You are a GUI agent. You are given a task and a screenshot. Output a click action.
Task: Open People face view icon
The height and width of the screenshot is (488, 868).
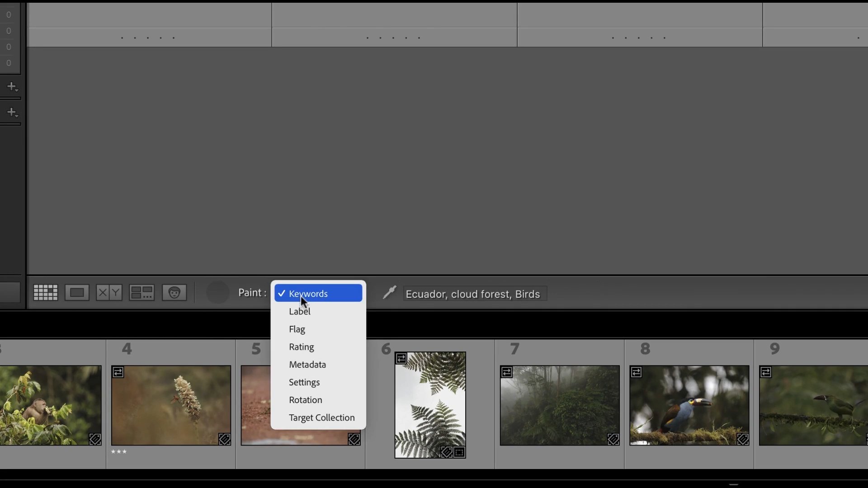175,293
